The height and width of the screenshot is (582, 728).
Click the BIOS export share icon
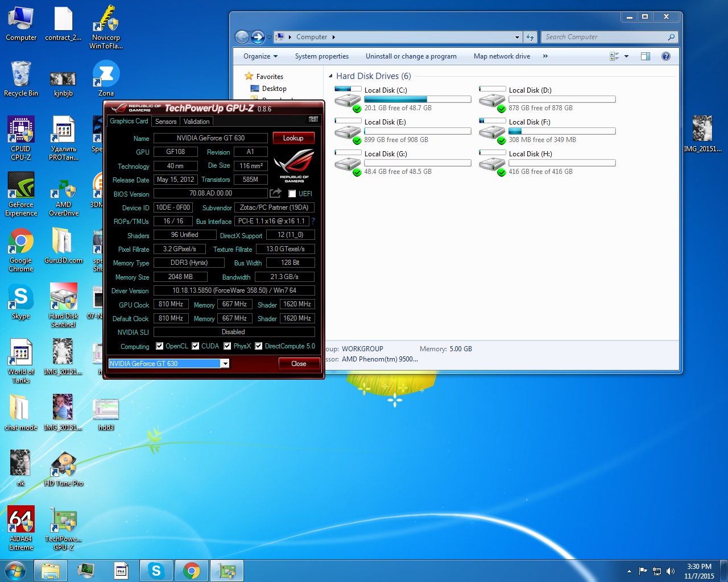point(276,193)
